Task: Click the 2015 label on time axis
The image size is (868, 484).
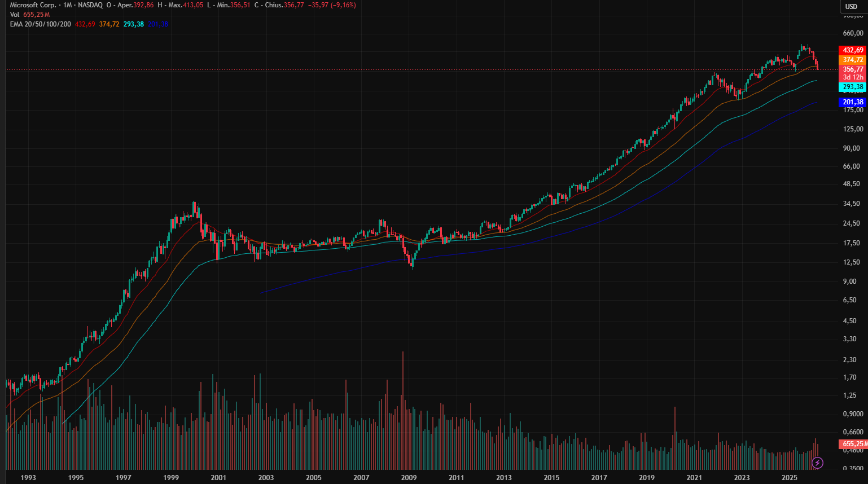Action: pos(551,478)
